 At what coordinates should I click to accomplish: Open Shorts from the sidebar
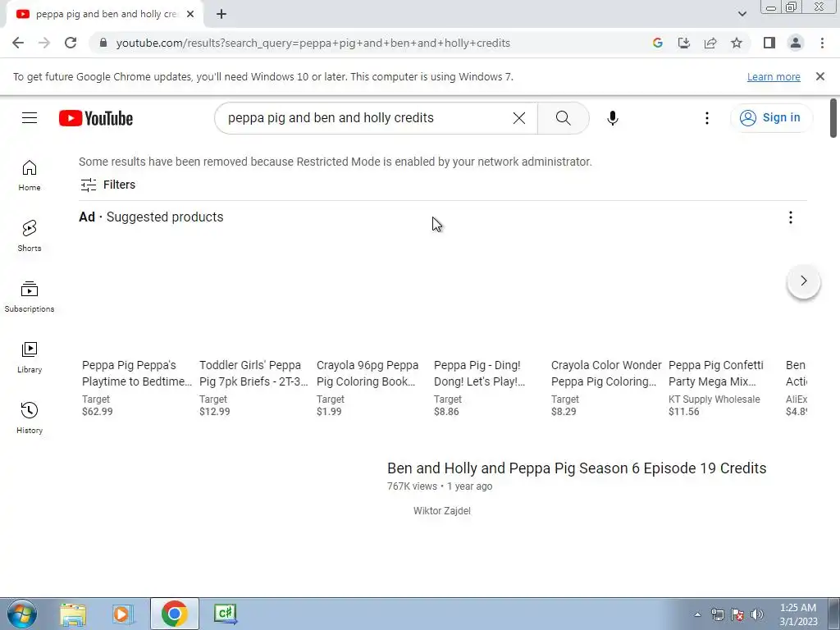click(x=30, y=235)
